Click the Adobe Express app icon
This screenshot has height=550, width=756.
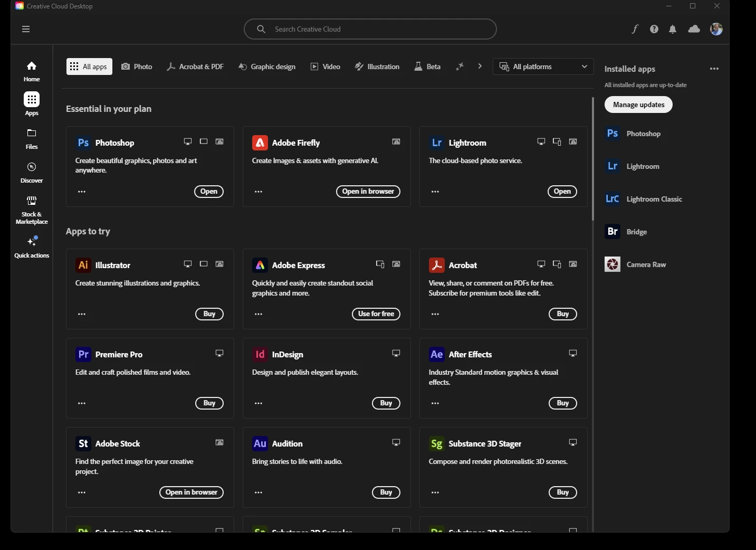(x=260, y=265)
